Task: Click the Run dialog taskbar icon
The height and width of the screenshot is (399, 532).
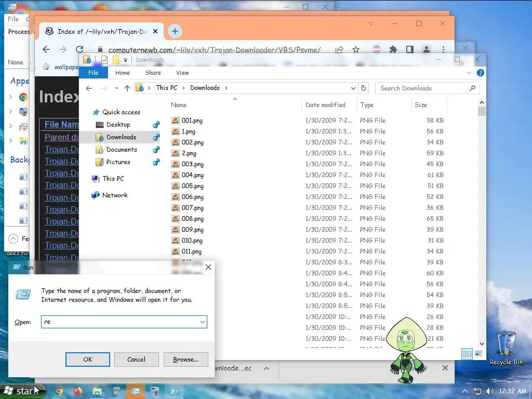Action: point(174,391)
